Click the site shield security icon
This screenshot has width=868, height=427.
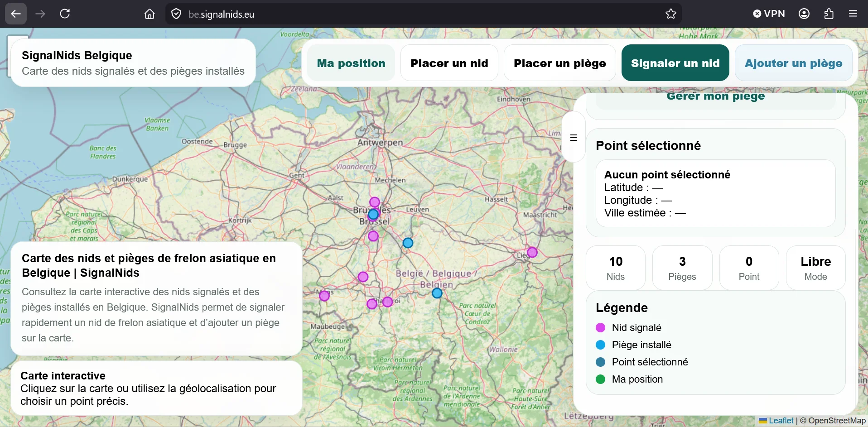coord(176,14)
